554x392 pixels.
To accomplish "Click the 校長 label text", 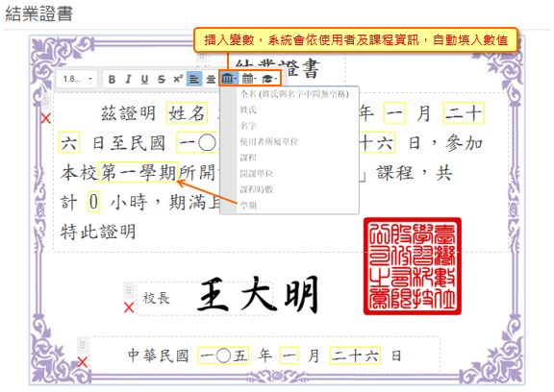I will pos(156,299).
